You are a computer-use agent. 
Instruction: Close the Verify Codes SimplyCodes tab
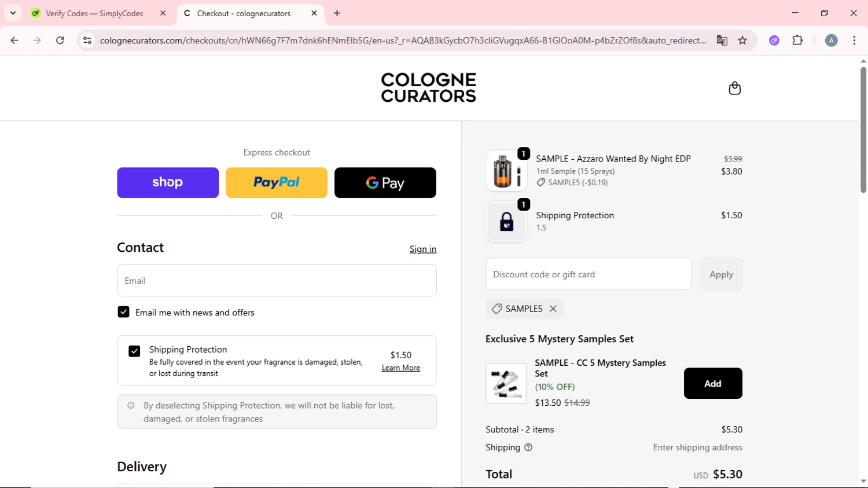[x=163, y=13]
